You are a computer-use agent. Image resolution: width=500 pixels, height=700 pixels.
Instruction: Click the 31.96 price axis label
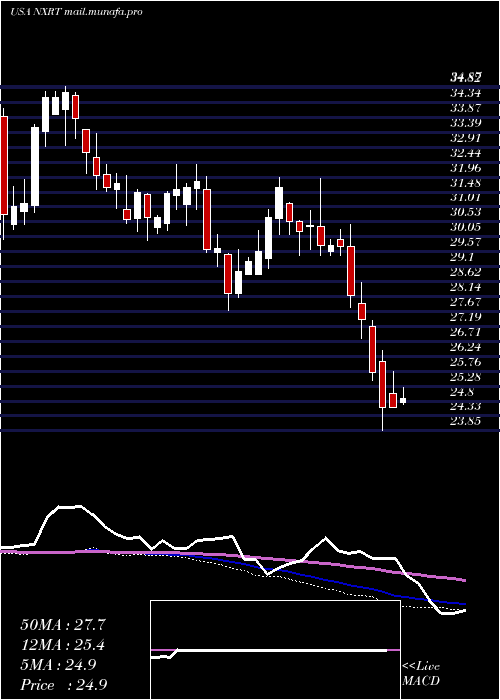click(x=465, y=168)
